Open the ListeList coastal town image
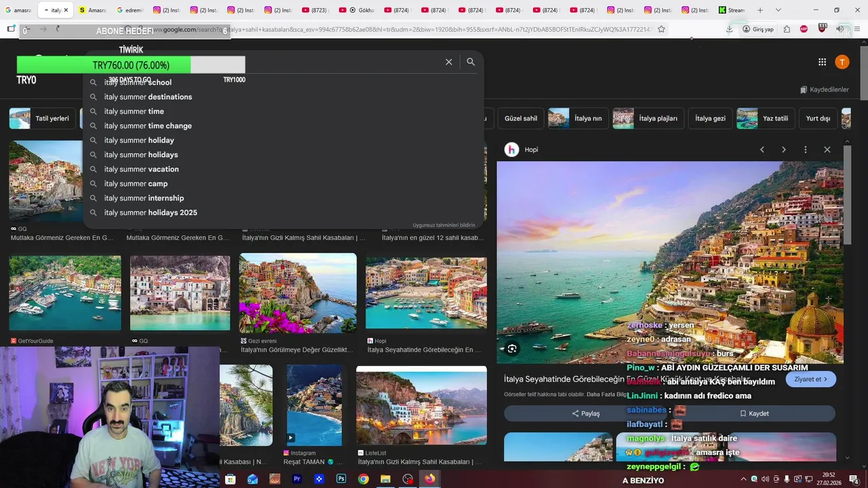Viewport: 868px width, 488px height. point(421,405)
